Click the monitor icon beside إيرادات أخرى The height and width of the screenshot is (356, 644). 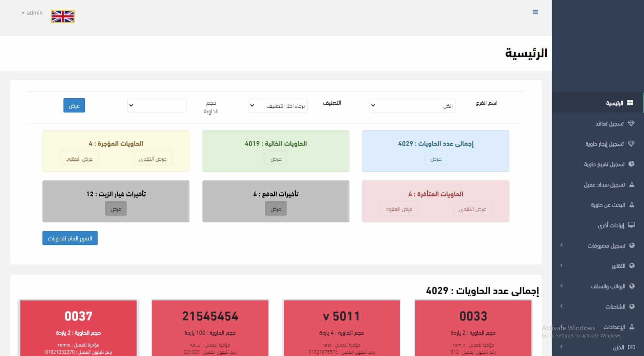(x=631, y=225)
